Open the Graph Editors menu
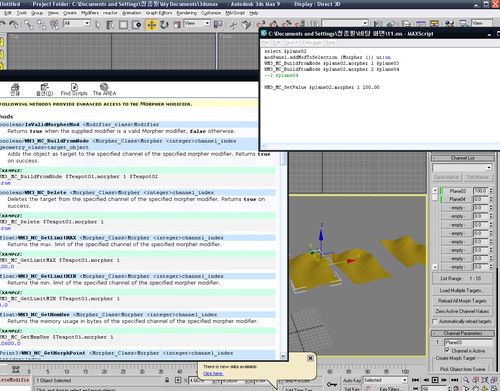The height and width of the screenshot is (391, 500). (159, 13)
